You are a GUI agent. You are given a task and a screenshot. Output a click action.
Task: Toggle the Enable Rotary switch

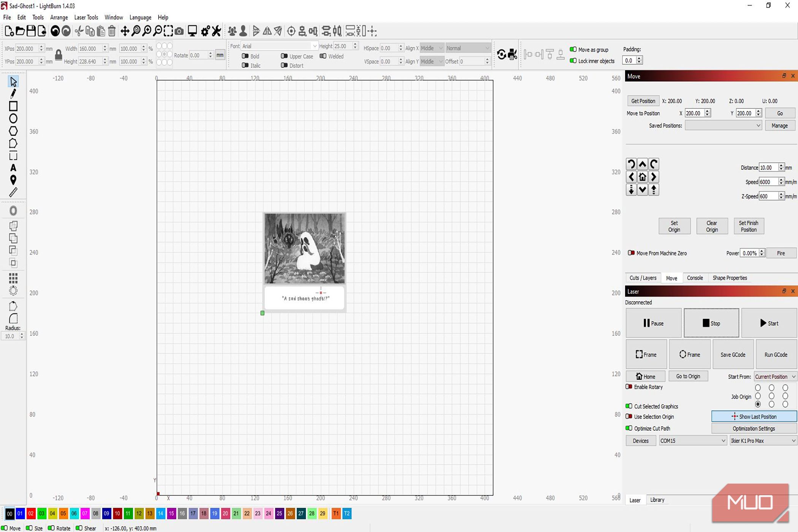point(629,387)
